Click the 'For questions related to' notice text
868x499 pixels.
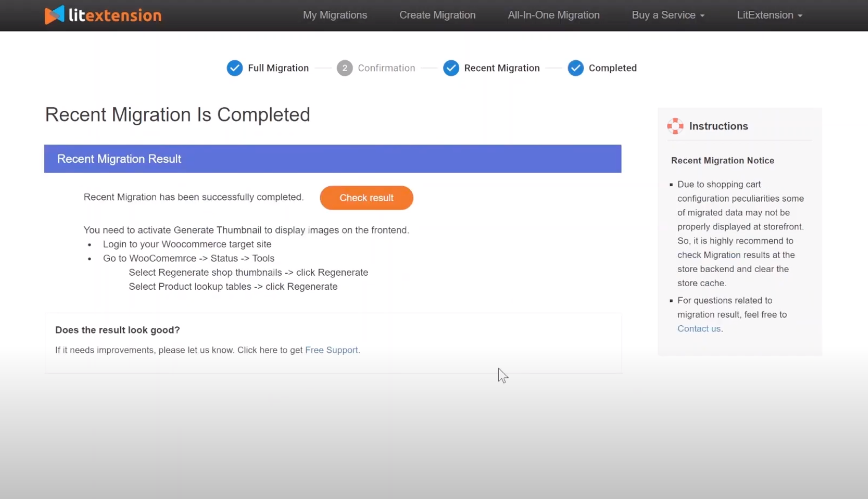pos(732,314)
